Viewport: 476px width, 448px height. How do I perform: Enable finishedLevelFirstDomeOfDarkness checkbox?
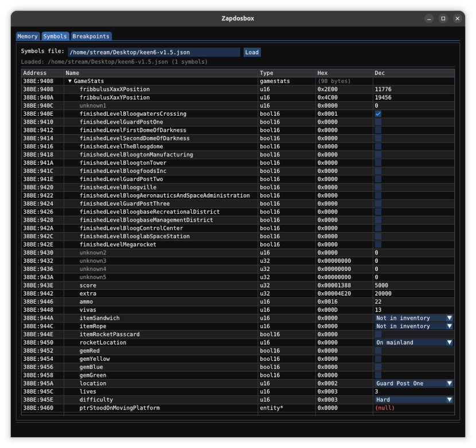click(378, 130)
